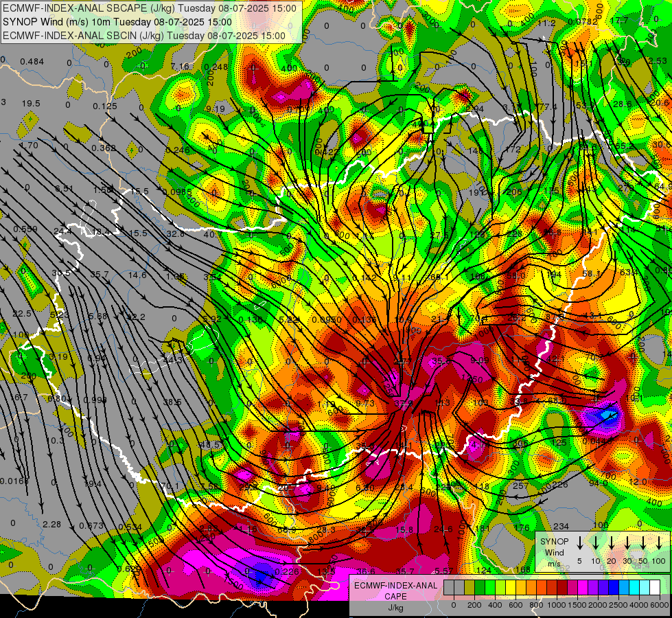Click the SBCIN title line in header
Screen dimensions: 672x618
144,36
